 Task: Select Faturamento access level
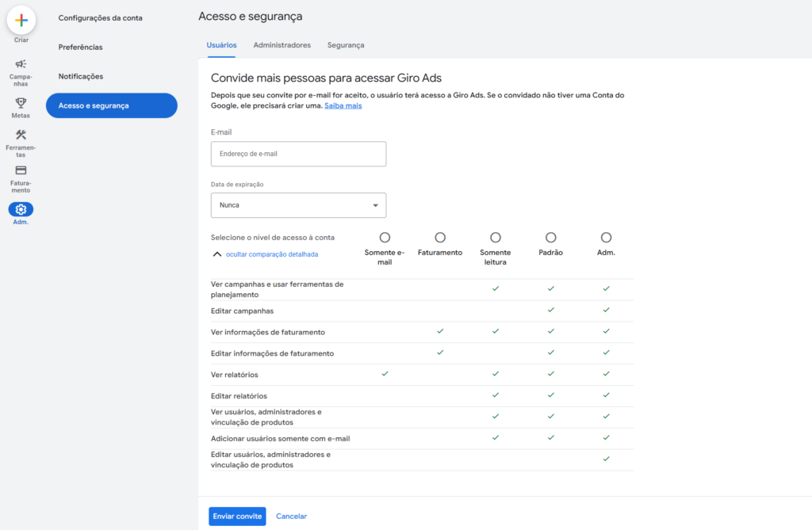click(440, 238)
